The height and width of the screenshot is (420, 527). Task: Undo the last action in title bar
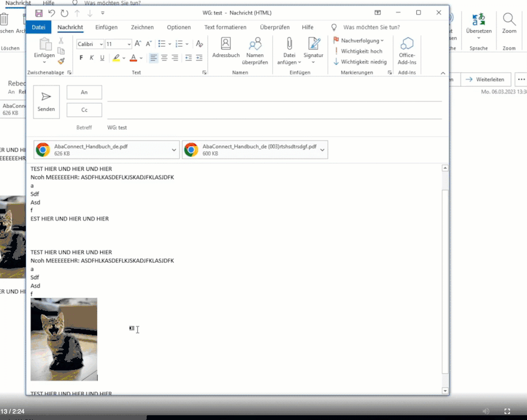pyautogui.click(x=51, y=13)
